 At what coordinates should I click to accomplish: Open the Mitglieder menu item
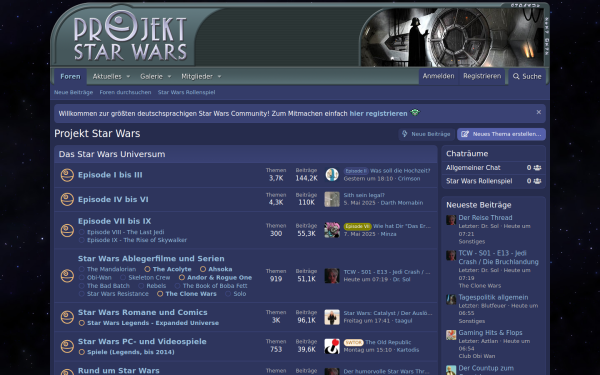(x=197, y=77)
